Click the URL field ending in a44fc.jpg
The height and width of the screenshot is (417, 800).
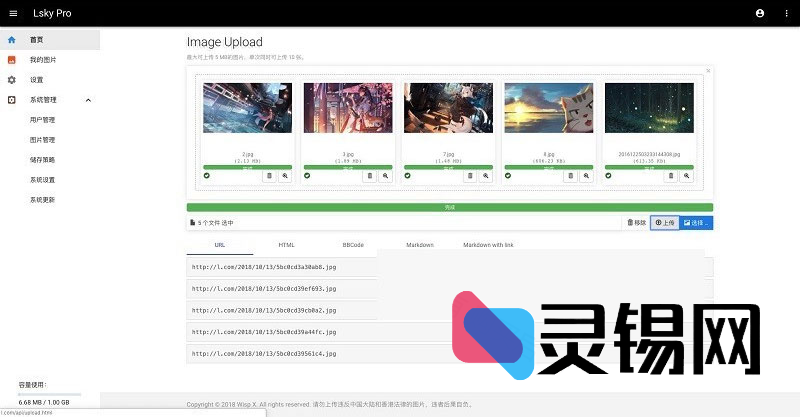coord(449,332)
